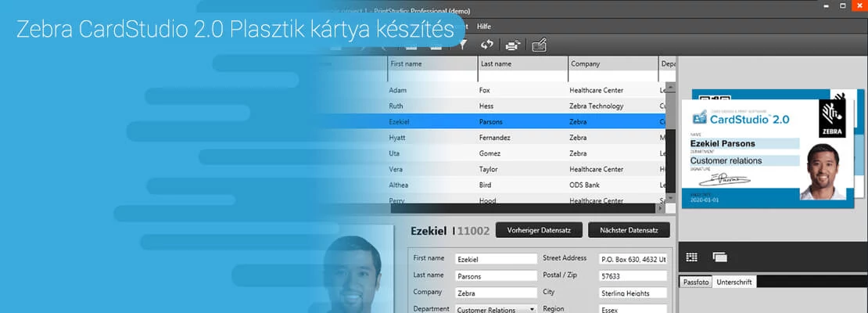The height and width of the screenshot is (313, 868).
Task: Select the 'Fox' last name cell
Action: click(x=484, y=90)
